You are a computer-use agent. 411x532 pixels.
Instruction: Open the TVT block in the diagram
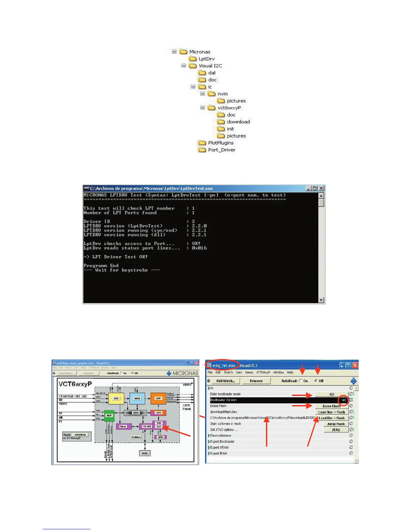(159, 427)
